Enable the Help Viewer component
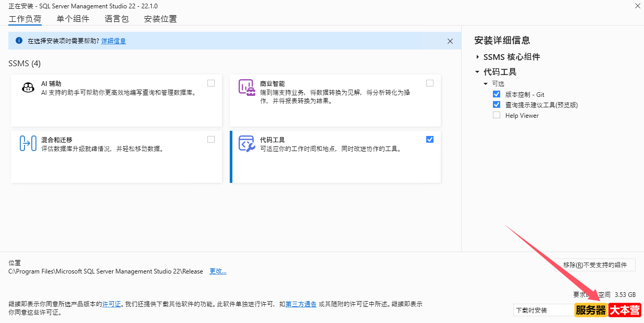 [497, 115]
